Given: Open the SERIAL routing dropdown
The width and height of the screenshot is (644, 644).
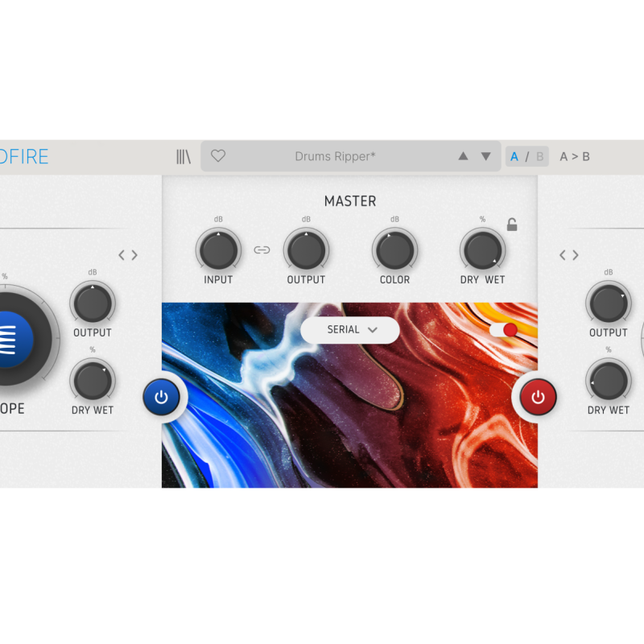Looking at the screenshot, I should pyautogui.click(x=350, y=330).
